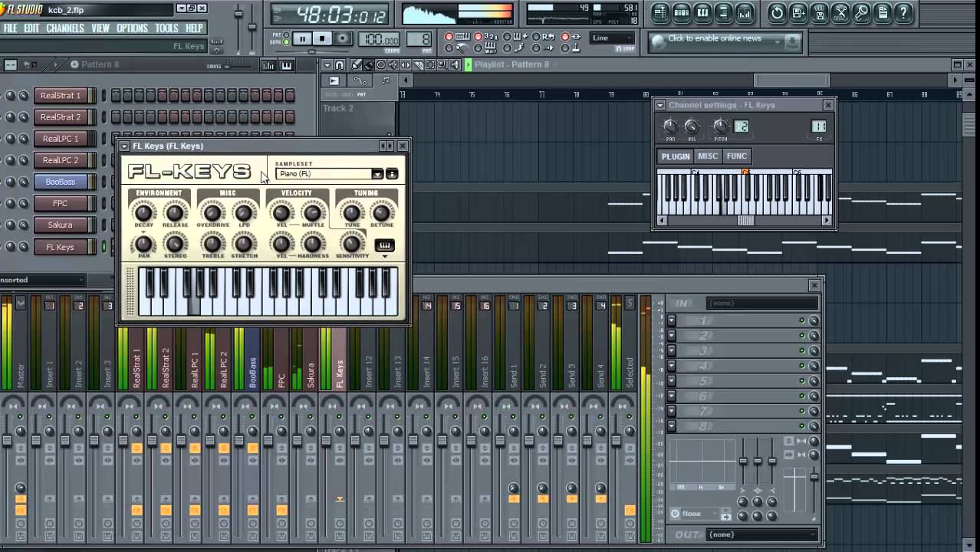Toggle FL Keys channel select LED

pos(104,247)
